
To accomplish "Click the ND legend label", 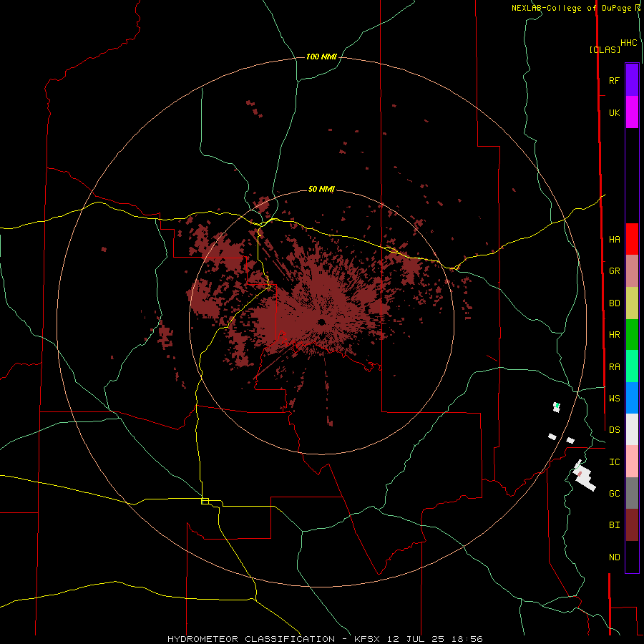I will tap(614, 557).
